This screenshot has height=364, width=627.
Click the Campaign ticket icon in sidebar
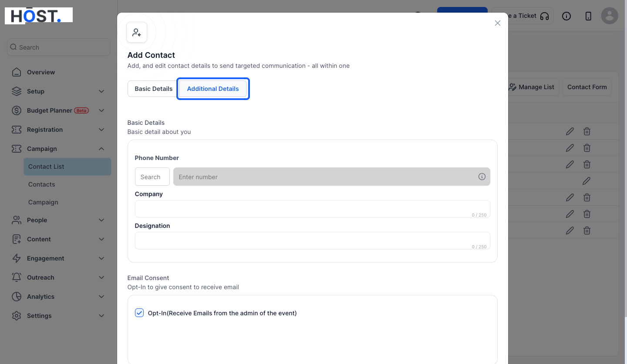coord(17,149)
